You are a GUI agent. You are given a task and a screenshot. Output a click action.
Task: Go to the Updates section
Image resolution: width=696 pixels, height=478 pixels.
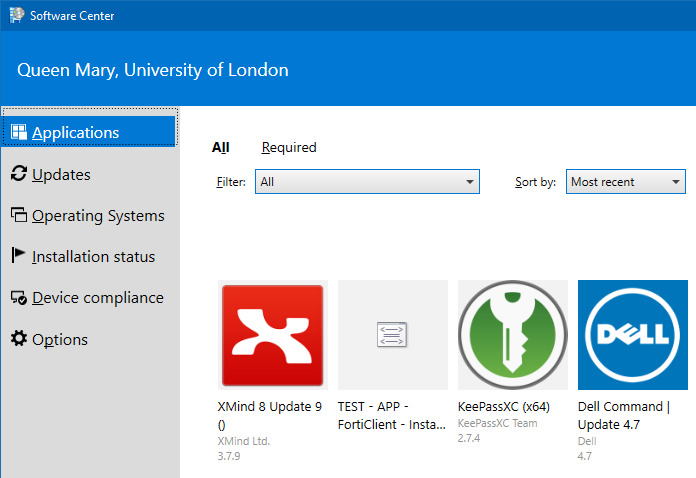pyautogui.click(x=61, y=174)
